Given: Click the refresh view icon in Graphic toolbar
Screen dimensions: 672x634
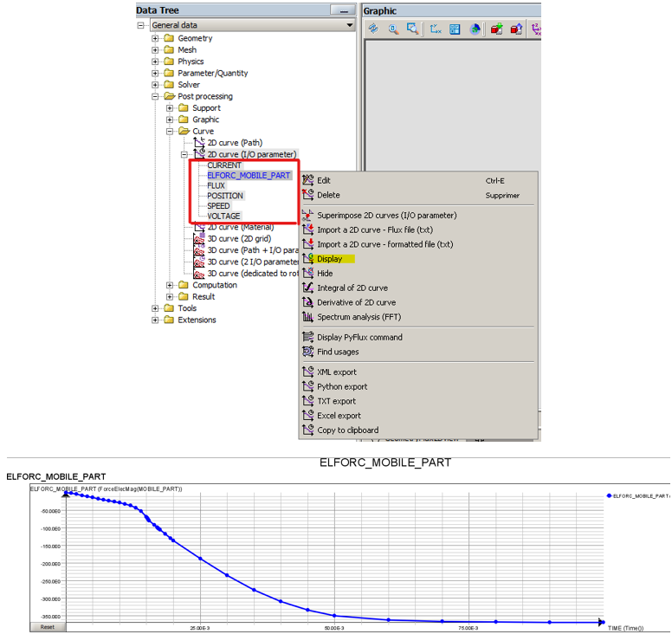Looking at the screenshot, I should tap(373, 29).
